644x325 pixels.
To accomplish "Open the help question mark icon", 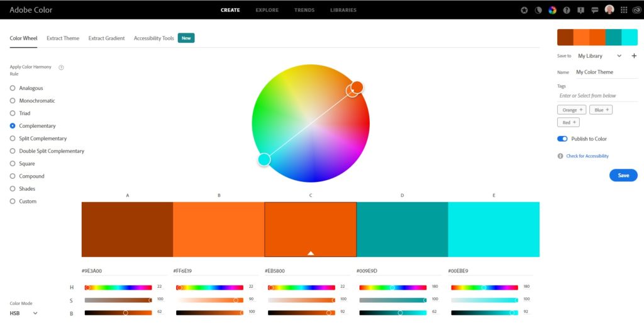I will coord(567,10).
